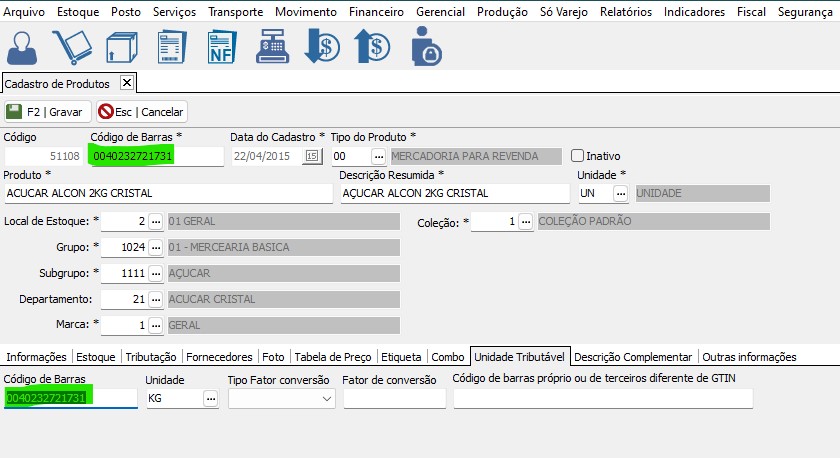Image resolution: width=840 pixels, height=458 pixels.
Task: Open the product box toolbar icon
Action: tap(121, 47)
